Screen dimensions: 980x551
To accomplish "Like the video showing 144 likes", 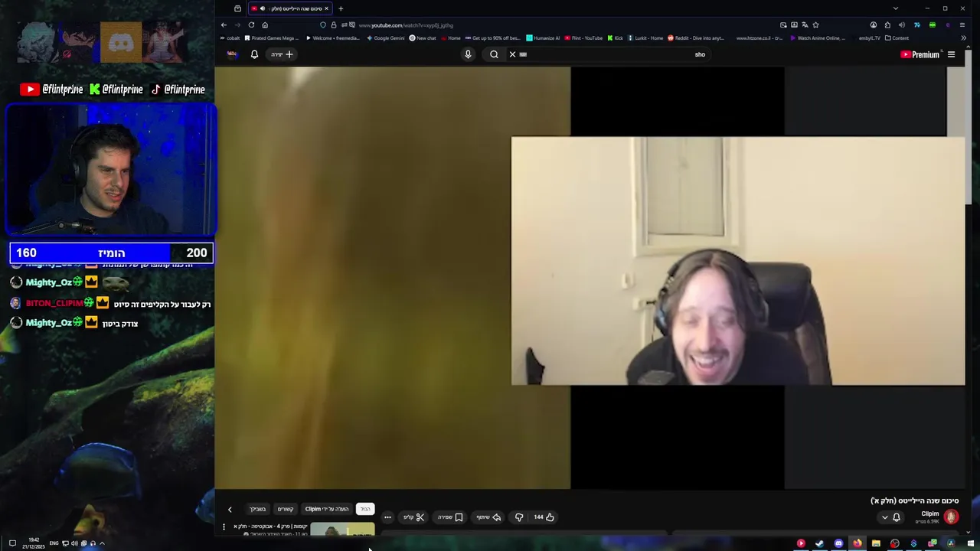I will point(544,517).
